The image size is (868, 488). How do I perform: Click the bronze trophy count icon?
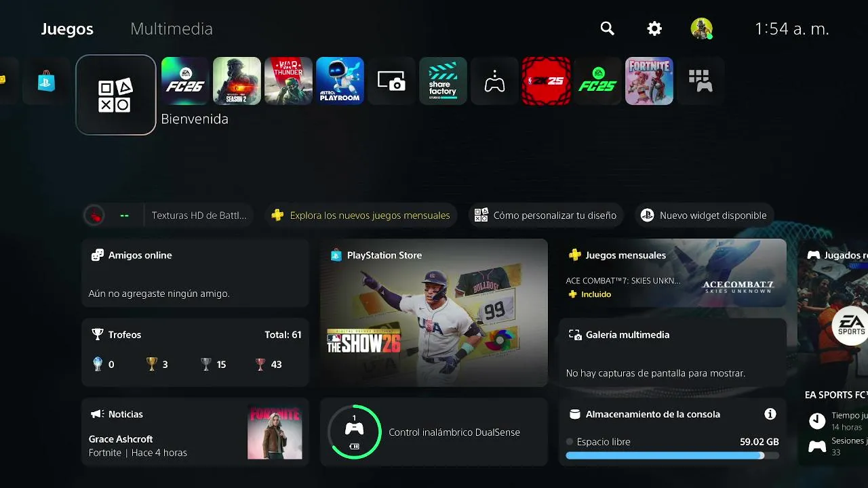[260, 364]
